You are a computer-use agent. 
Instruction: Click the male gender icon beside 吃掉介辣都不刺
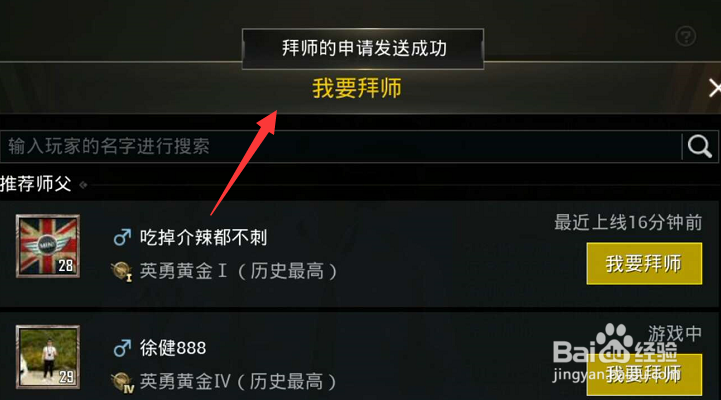click(x=122, y=237)
